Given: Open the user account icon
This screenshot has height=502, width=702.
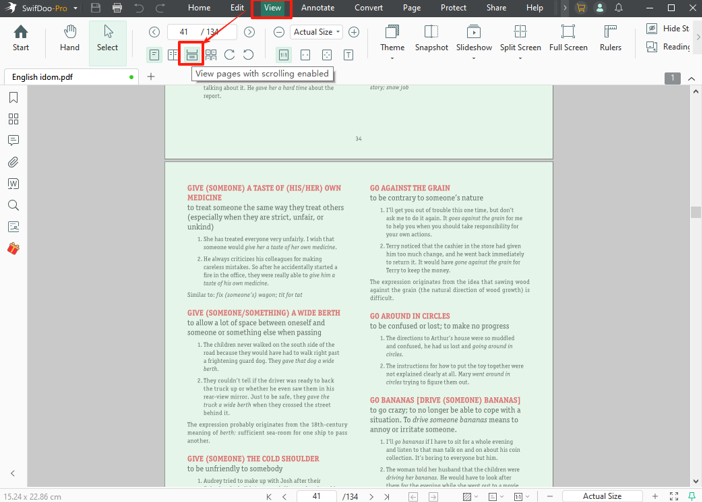Looking at the screenshot, I should 599,8.
